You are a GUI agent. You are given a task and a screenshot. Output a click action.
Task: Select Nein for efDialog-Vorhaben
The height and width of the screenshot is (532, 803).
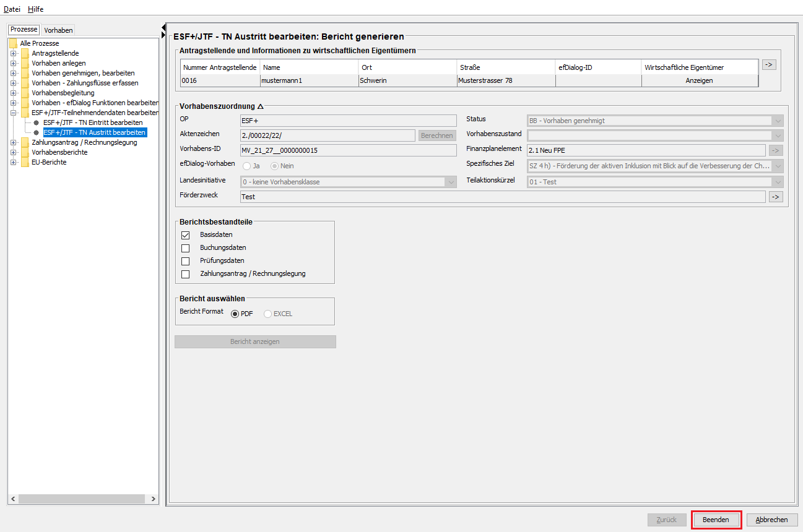(274, 166)
